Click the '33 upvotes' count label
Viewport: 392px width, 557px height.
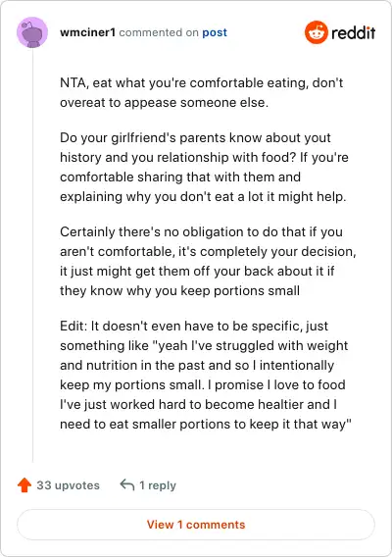(69, 485)
